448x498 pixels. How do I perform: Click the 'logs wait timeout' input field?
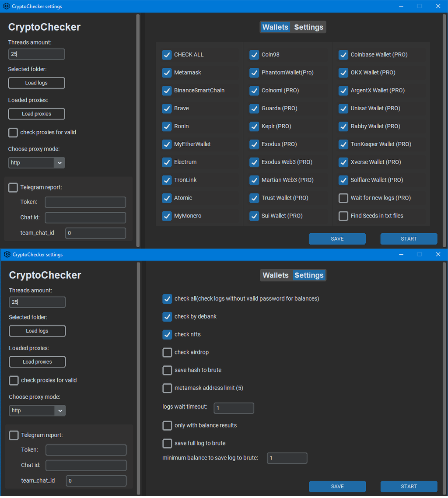pyautogui.click(x=234, y=408)
